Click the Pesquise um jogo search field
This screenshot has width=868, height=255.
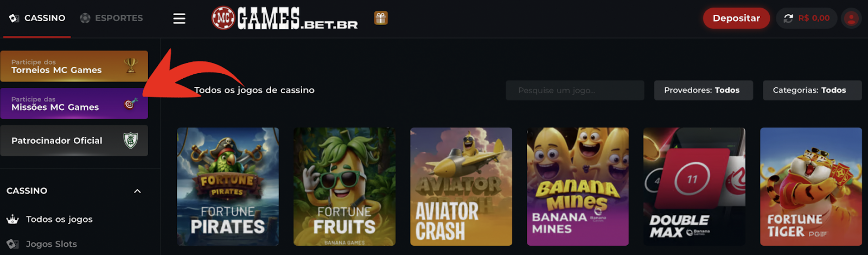tap(575, 90)
